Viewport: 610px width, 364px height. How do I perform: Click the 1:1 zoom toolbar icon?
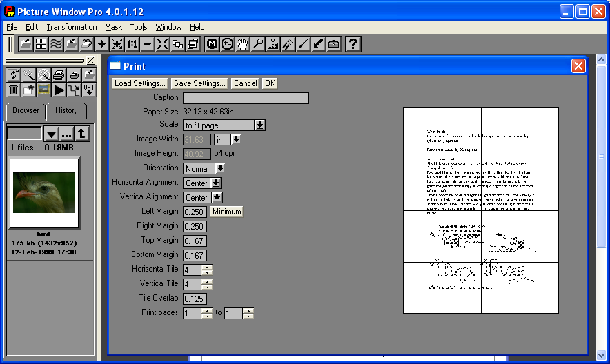click(x=132, y=44)
